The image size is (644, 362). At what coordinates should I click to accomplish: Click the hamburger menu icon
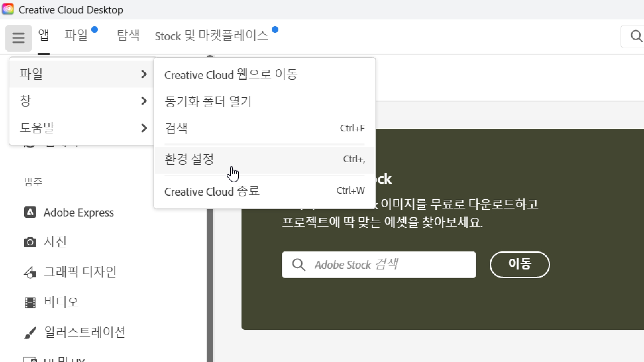point(18,38)
